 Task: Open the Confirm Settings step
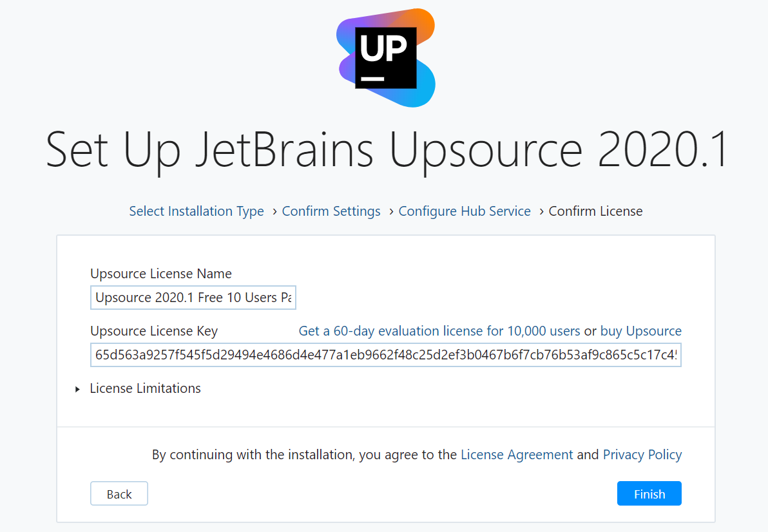[x=331, y=211]
